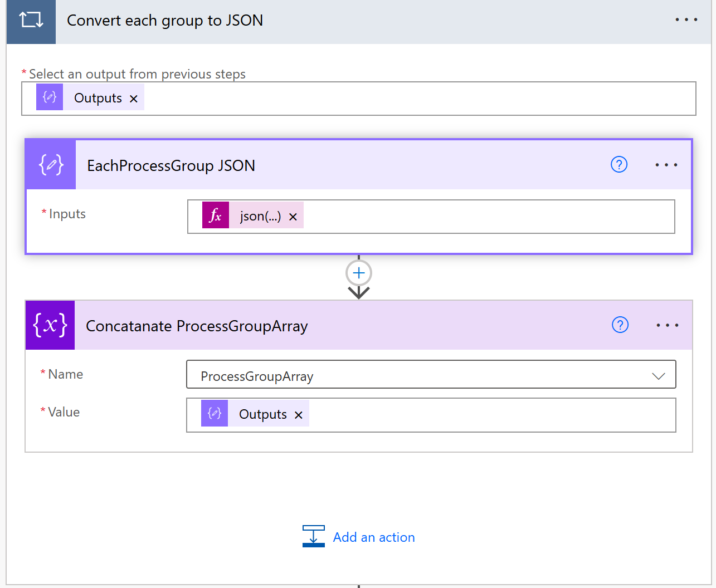Click the fx badge on the expression token
This screenshot has width=716, height=588.
pyautogui.click(x=216, y=215)
